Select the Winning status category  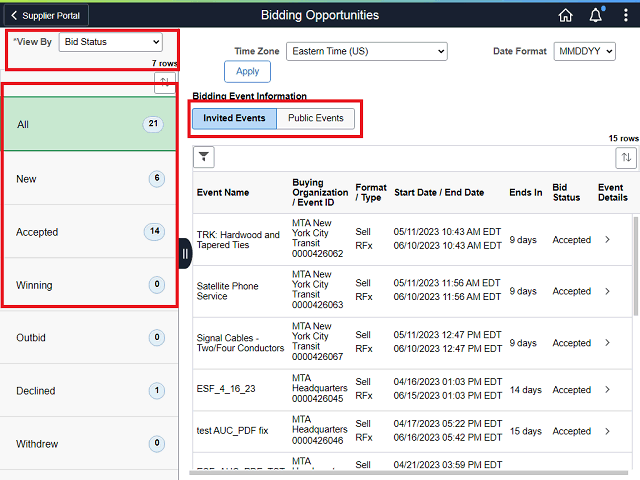click(89, 284)
